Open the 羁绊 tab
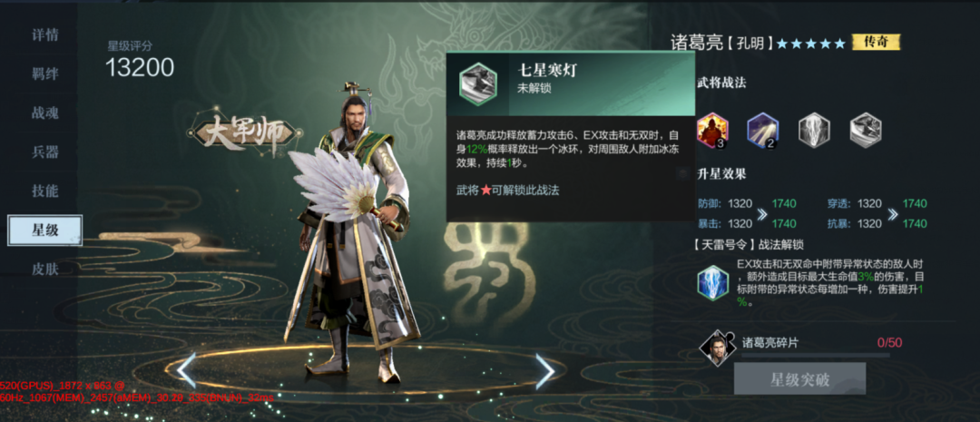 coord(45,74)
